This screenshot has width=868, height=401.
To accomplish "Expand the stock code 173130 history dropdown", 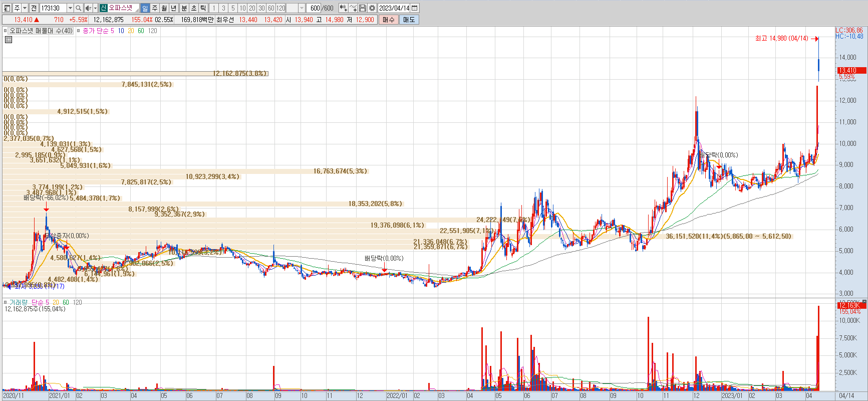I will (70, 8).
